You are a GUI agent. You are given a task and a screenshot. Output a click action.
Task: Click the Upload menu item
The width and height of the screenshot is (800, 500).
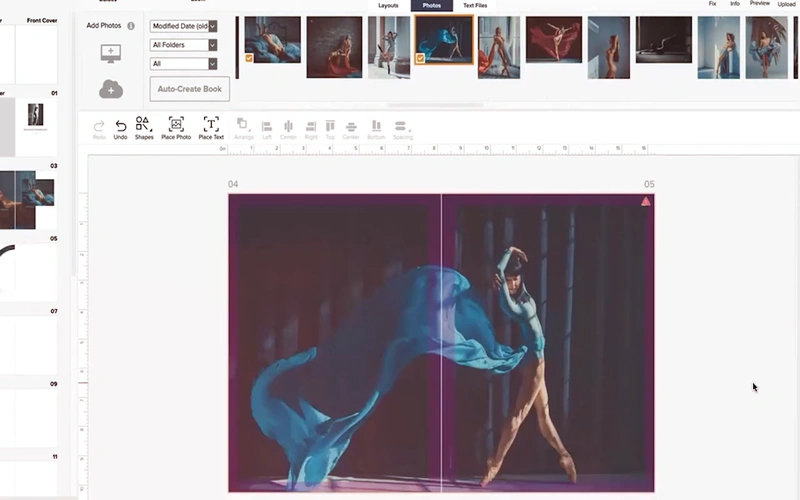[786, 4]
